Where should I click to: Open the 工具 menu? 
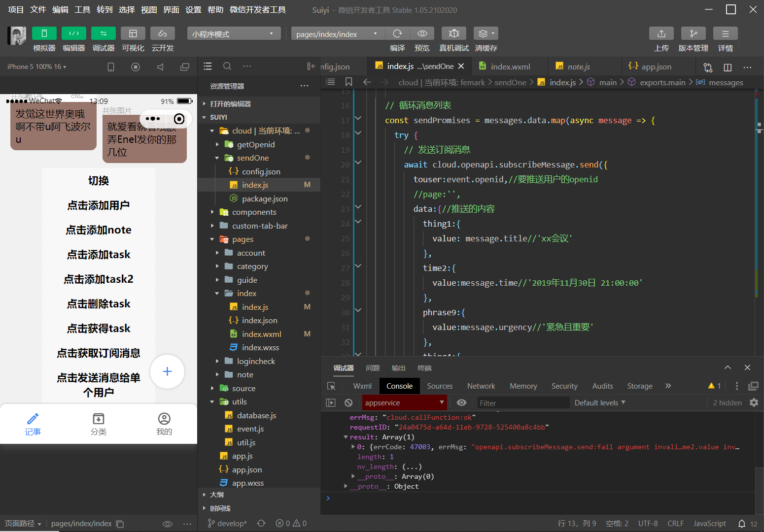[82, 9]
